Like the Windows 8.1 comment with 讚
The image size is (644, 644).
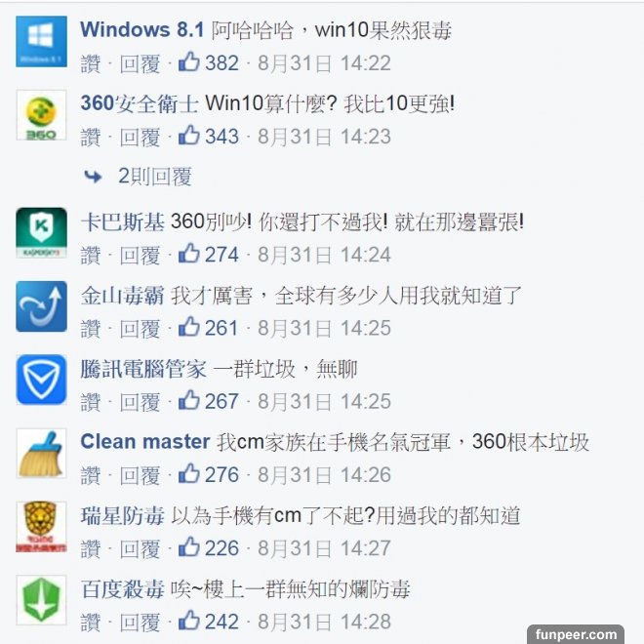91,64
